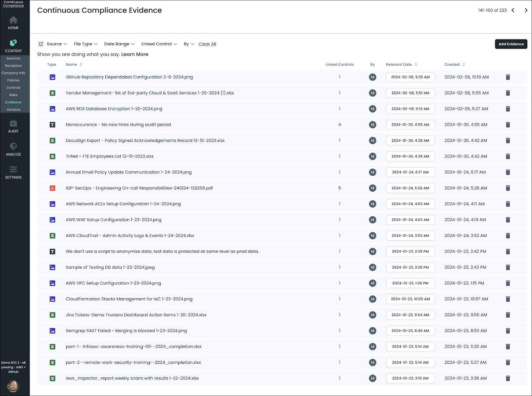
Task: Open Company Info in the sidebar
Action: coord(13,73)
